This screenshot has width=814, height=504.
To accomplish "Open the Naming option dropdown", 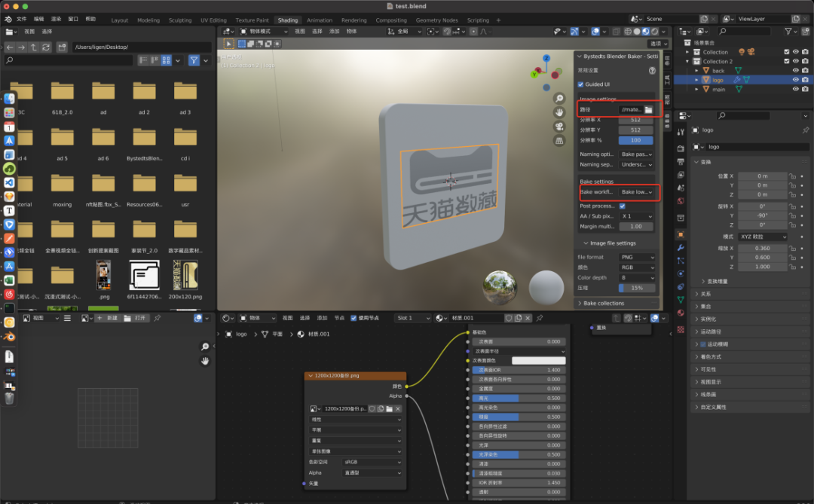I will click(636, 154).
